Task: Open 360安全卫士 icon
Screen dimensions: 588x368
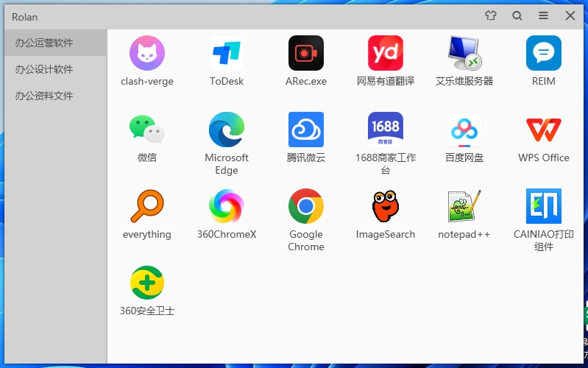Action: click(x=147, y=283)
